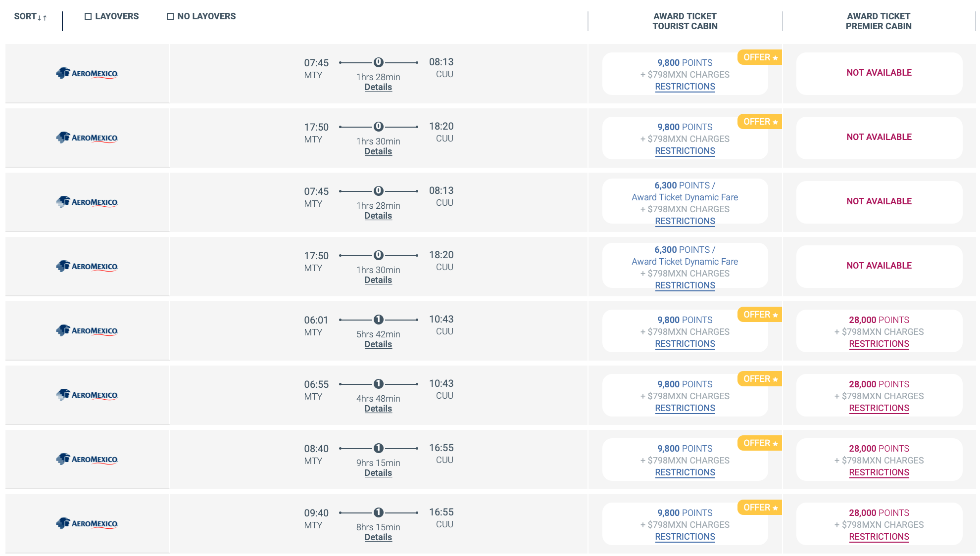Open RESTRICTIONS for the 28,000 points premier fare
Image resolution: width=980 pixels, height=556 pixels.
[879, 344]
